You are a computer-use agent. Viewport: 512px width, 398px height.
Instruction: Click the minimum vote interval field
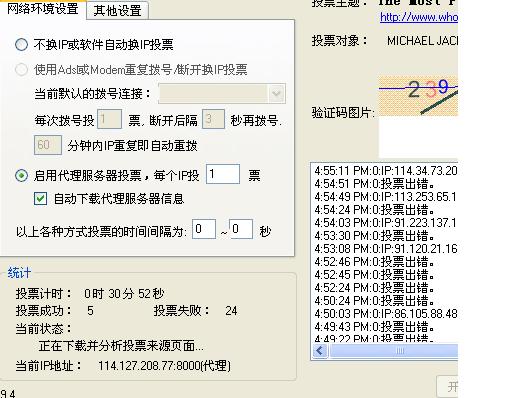[204, 229]
